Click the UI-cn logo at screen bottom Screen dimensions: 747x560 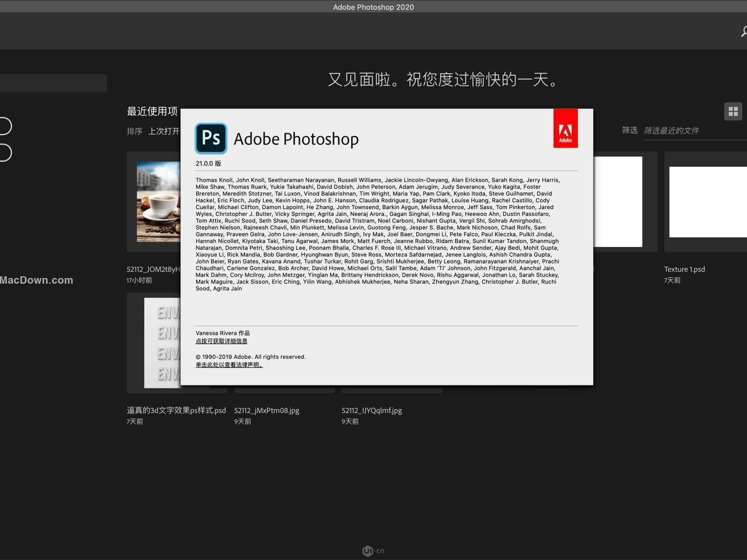tap(373, 550)
